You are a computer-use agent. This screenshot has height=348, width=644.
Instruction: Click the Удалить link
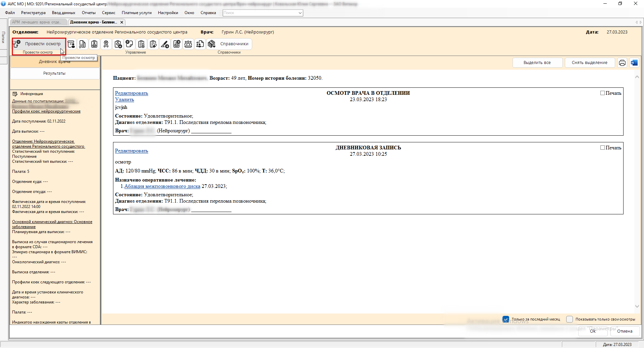124,99
